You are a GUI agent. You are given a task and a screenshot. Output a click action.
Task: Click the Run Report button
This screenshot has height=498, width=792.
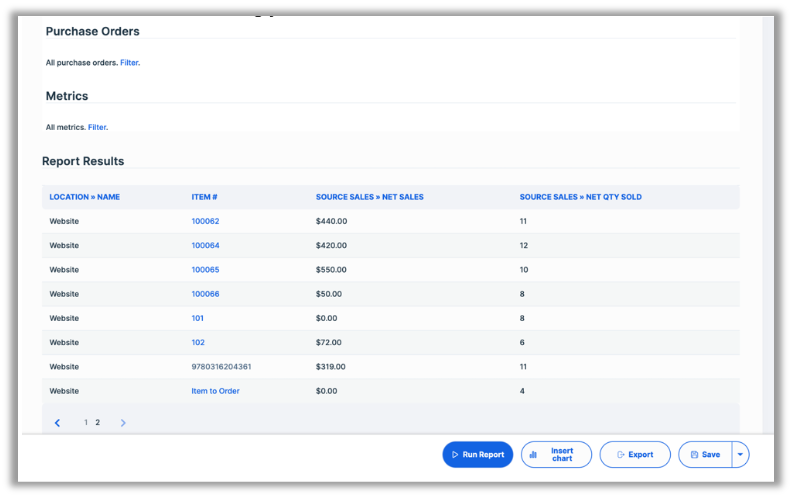[478, 454]
